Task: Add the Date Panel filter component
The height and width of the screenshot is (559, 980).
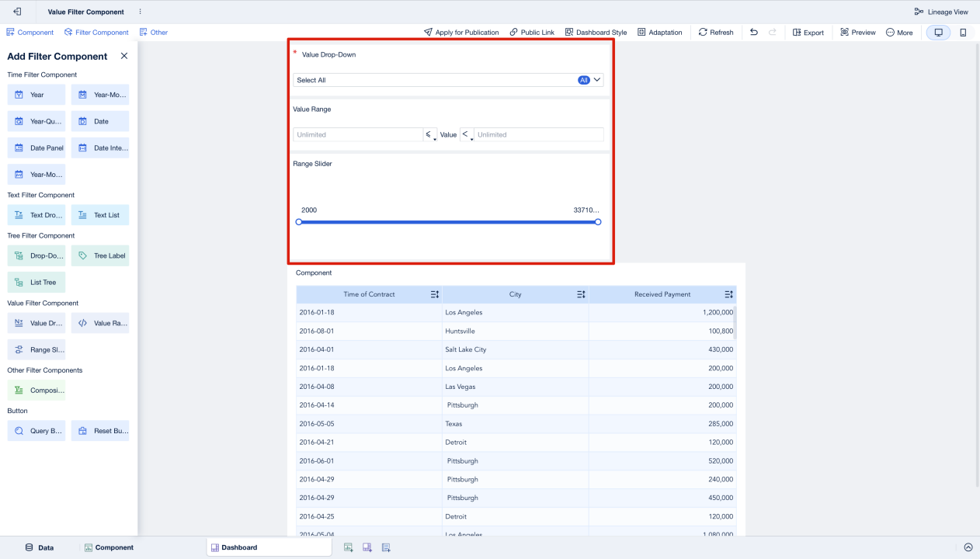Action: 36,148
